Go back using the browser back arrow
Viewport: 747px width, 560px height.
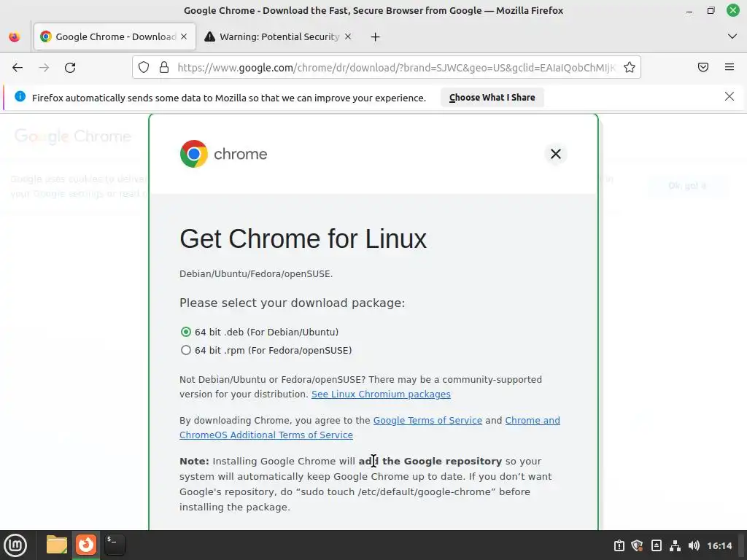pos(18,68)
